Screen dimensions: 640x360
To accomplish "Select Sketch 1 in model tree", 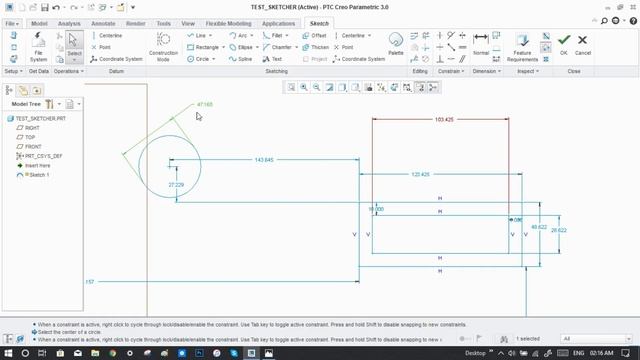I will 33,175.
